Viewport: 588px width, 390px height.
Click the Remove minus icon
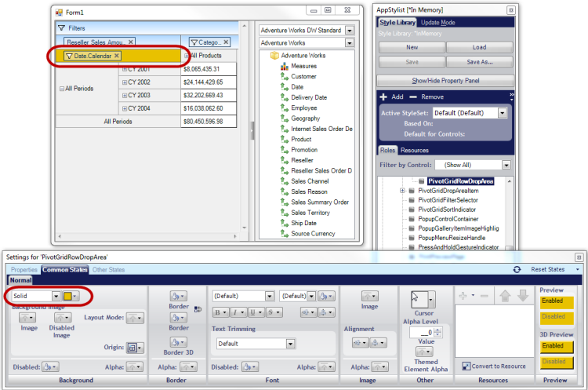pos(416,97)
